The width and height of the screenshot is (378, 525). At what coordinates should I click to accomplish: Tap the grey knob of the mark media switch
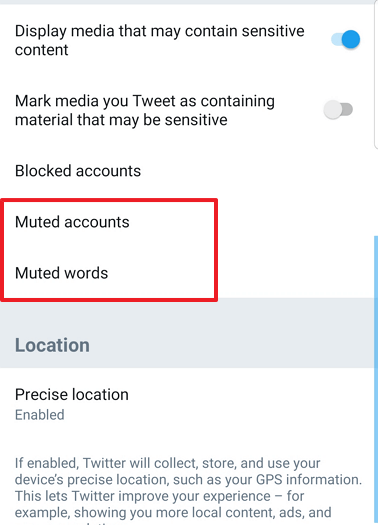click(333, 109)
